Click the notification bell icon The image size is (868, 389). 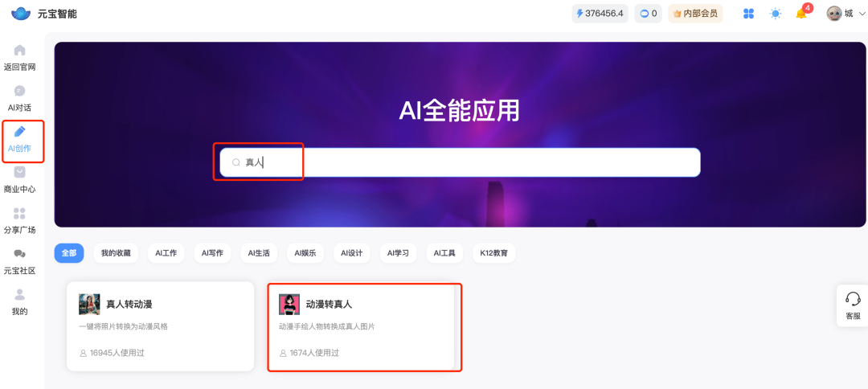pos(801,14)
